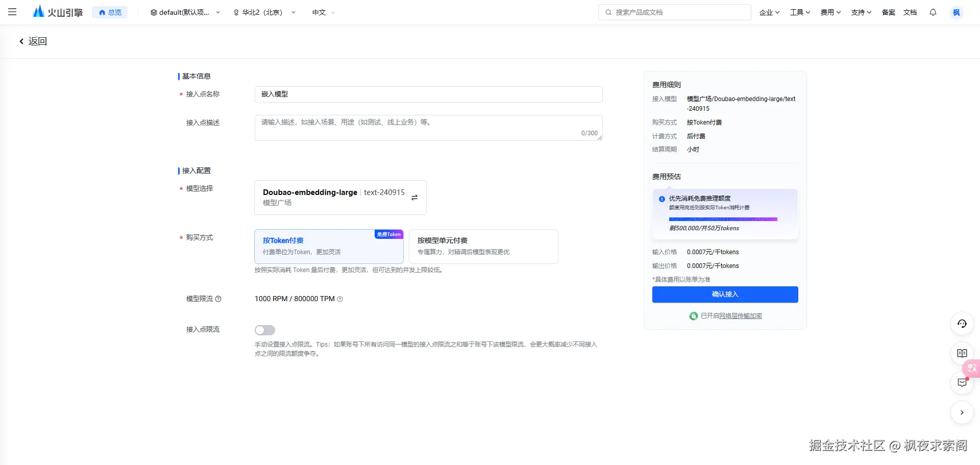Click the 基本信息 section heading
980x465 pixels.
197,77
